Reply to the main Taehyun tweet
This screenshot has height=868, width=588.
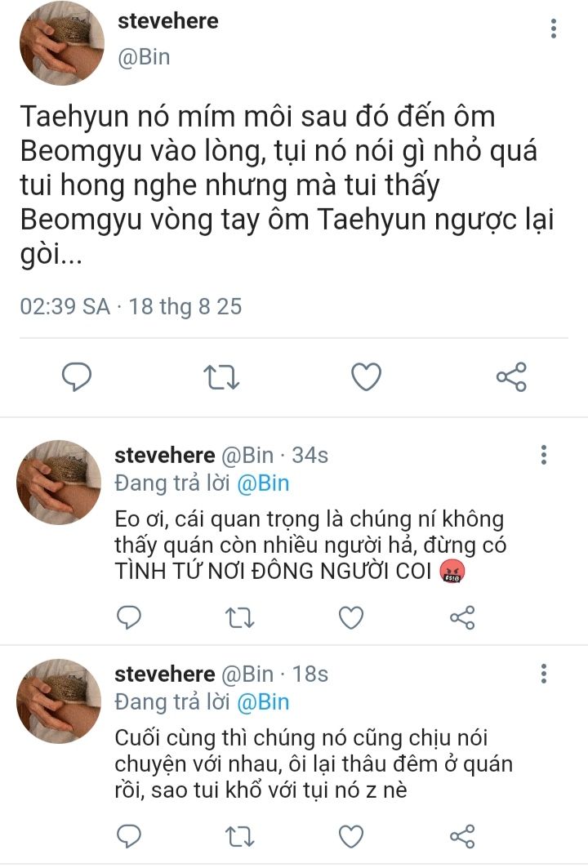(x=77, y=377)
